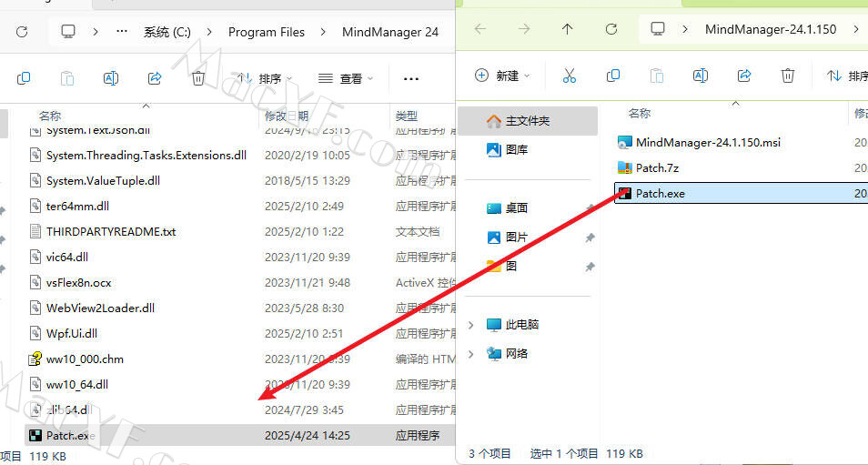
Task: Open 新建 new dropdown in right window
Action: 502,76
